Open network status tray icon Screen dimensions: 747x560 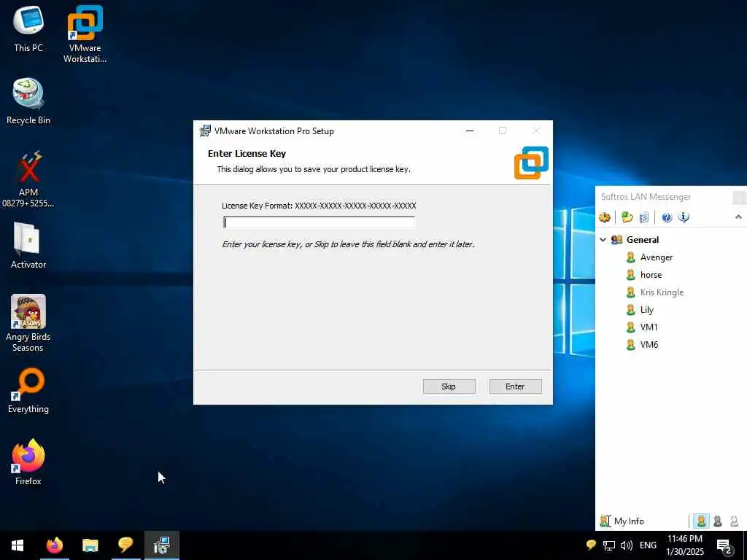click(609, 545)
